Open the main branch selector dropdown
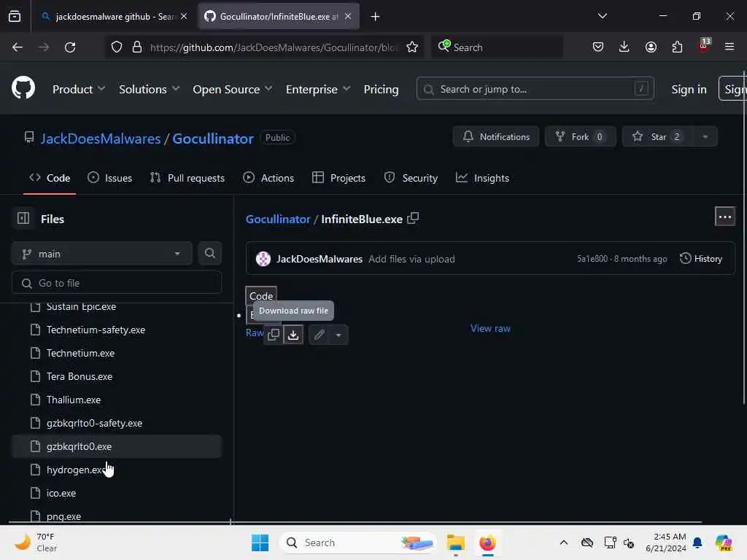The width and height of the screenshot is (747, 560). point(102,254)
